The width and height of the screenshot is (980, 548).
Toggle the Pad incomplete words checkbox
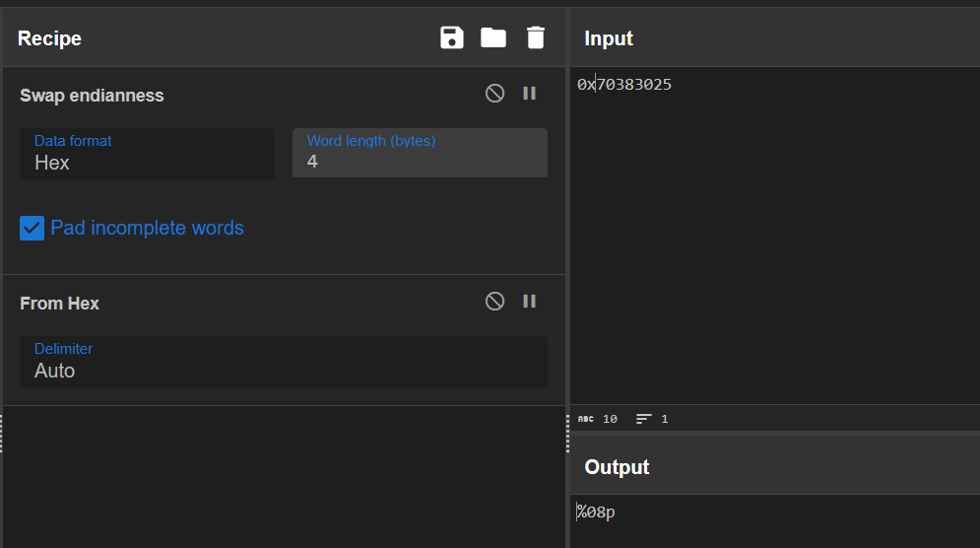click(33, 229)
